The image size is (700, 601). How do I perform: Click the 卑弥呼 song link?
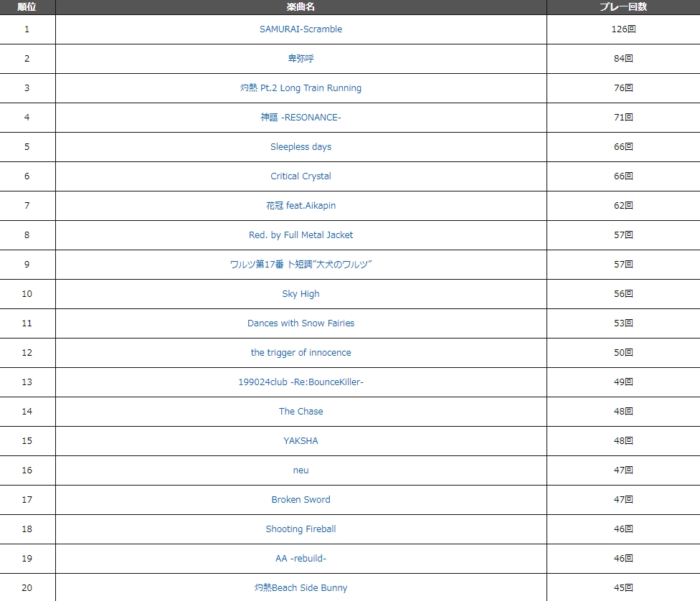coord(301,59)
